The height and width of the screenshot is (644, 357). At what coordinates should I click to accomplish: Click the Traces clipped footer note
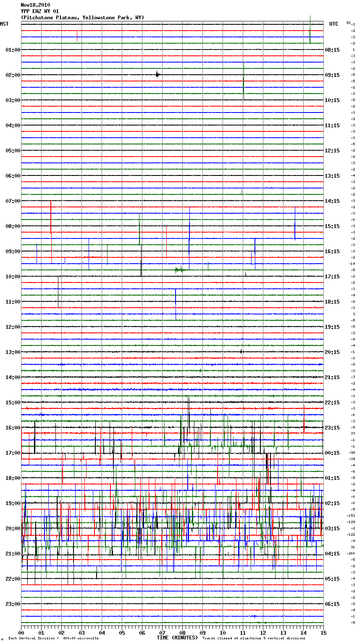[254, 638]
